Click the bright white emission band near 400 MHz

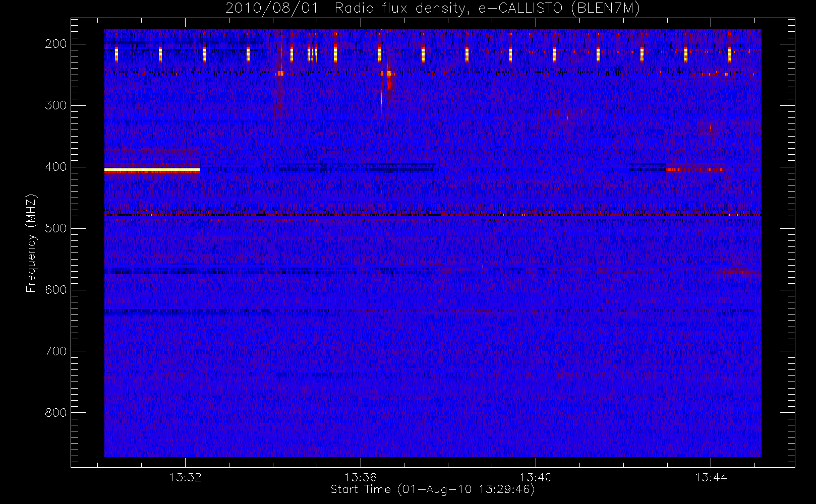coord(152,170)
